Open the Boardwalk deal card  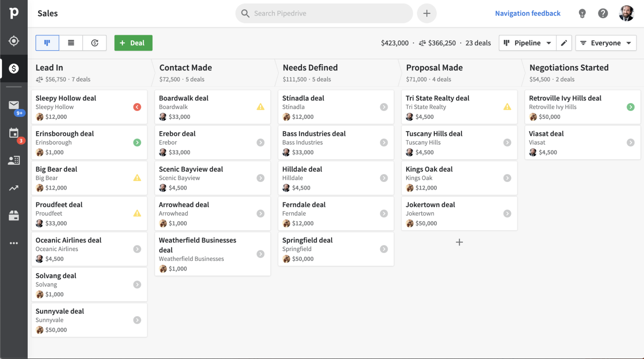[213, 107]
